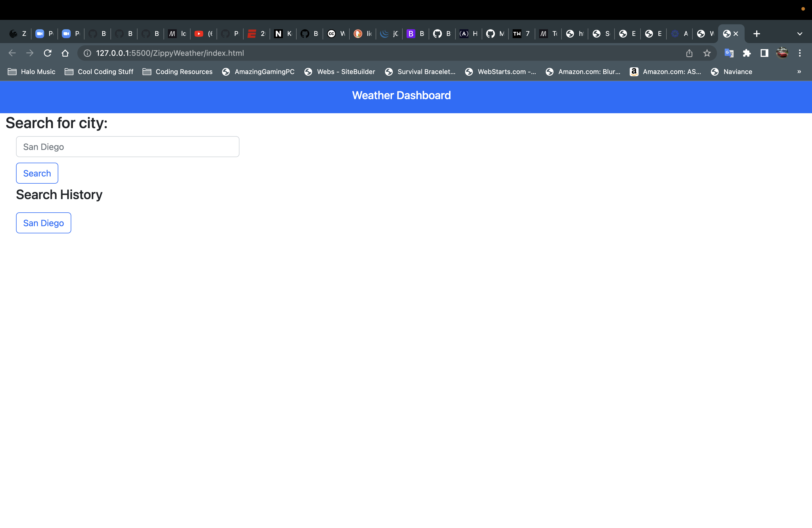Open the Chrome three-dot menu

pyautogui.click(x=800, y=53)
